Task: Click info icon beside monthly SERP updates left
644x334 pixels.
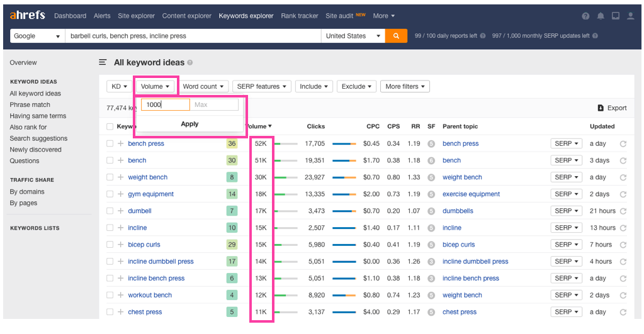Action: click(595, 36)
